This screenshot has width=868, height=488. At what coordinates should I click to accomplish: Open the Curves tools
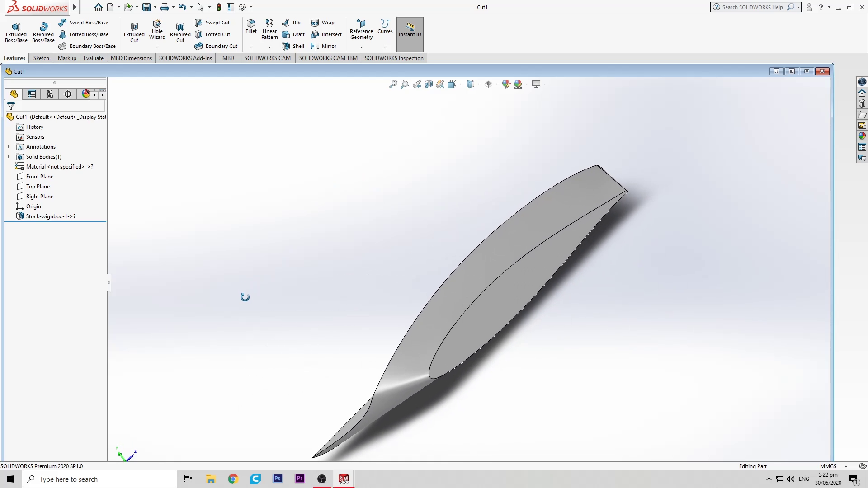[385, 26]
